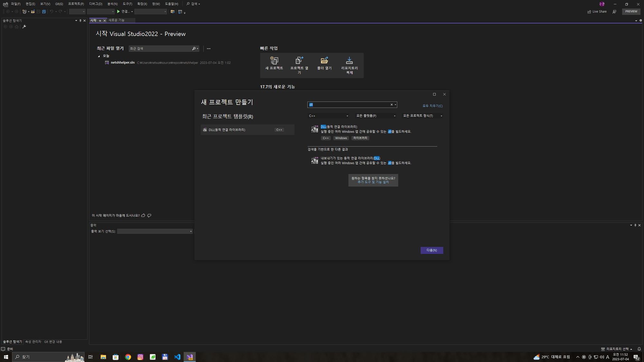644x362 pixels.
Task: Pin the 시작 tab
Action: coord(100,21)
